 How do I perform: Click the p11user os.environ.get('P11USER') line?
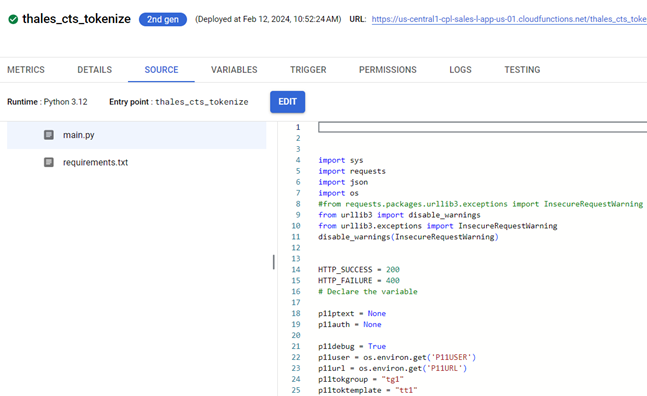pos(397,357)
